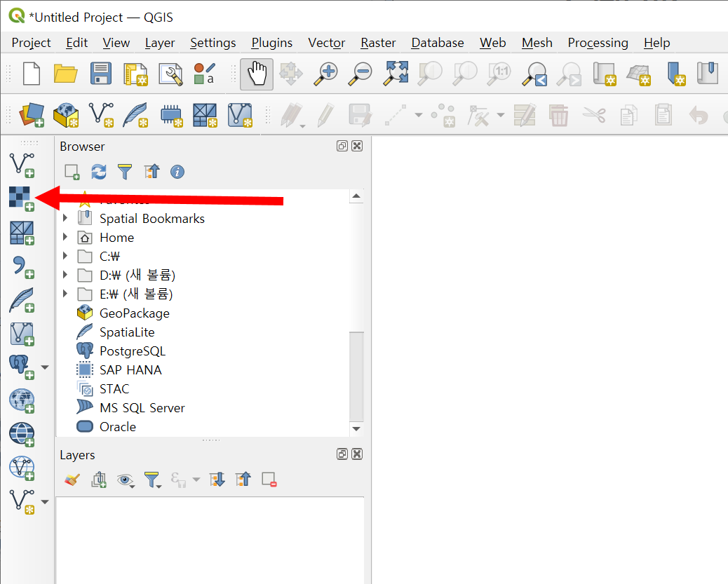Viewport: 728px width, 584px height.
Task: Create a new project with the blank page icon
Action: pos(31,74)
